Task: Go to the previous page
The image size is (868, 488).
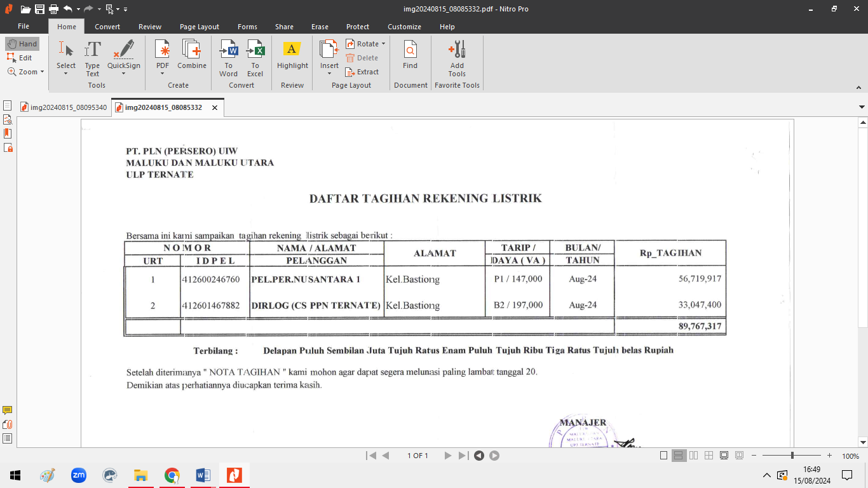Action: click(x=386, y=456)
